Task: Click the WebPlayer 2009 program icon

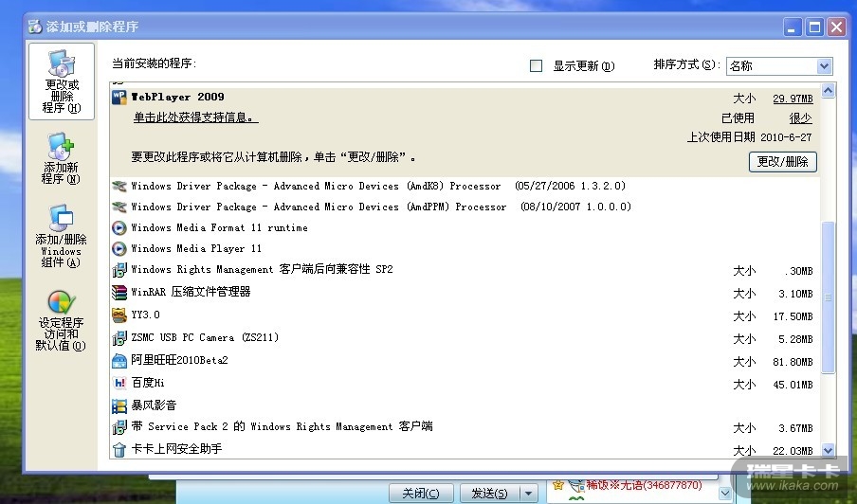Action: (x=119, y=98)
